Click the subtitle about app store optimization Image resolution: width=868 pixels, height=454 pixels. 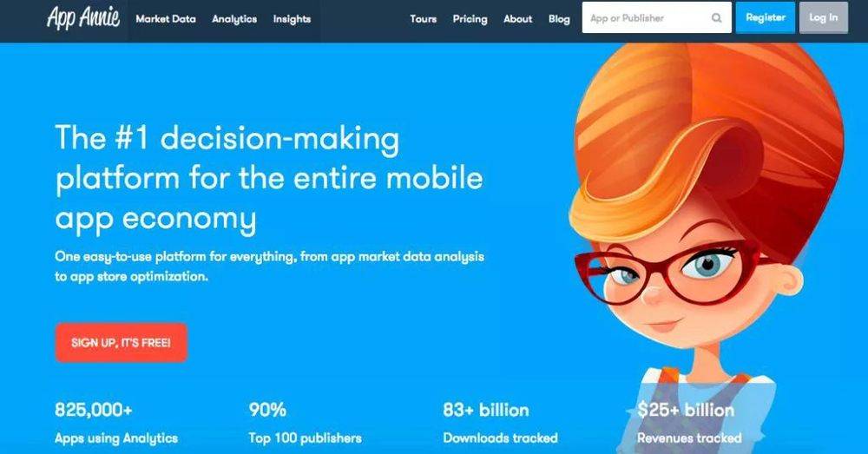pos(270,266)
